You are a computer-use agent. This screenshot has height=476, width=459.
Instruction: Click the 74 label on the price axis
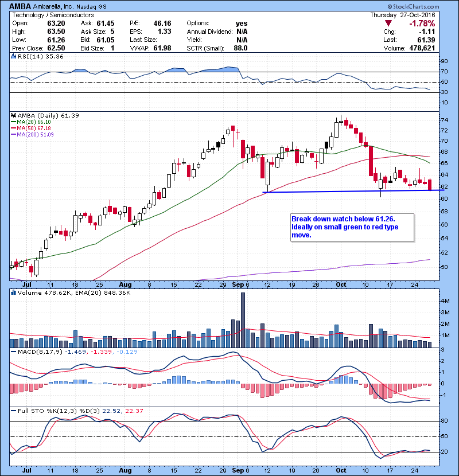pos(444,120)
